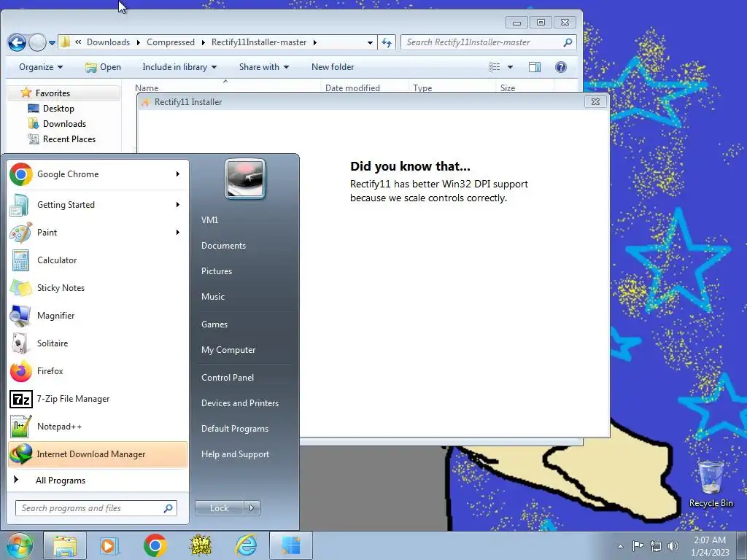This screenshot has height=560, width=747.
Task: Click the Lock button
Action: (x=219, y=508)
